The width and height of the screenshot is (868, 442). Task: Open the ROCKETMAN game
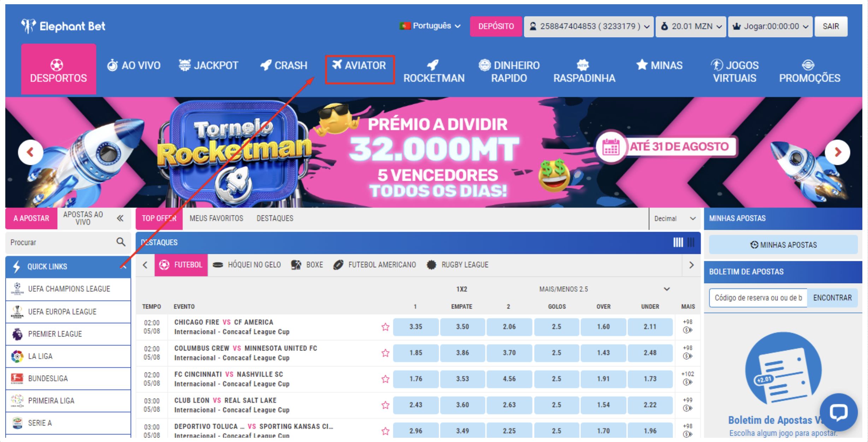[x=434, y=71]
